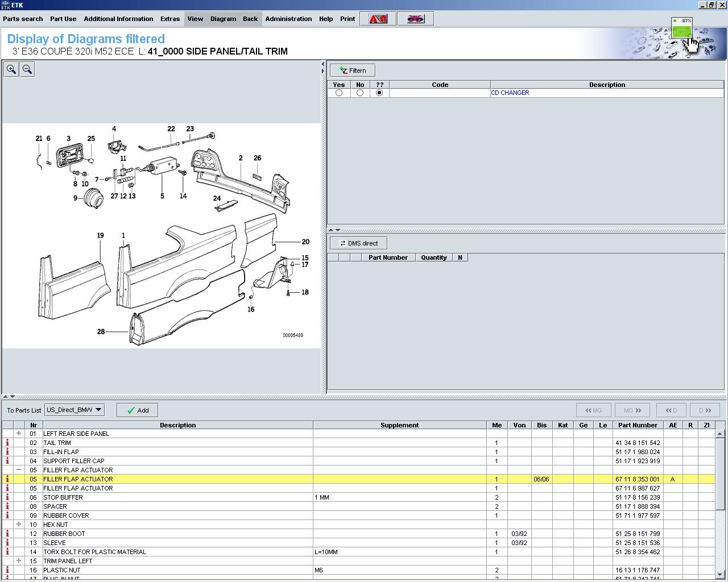
Task: Select TORX BOLT FOR PLASTIC MATERIAL description
Action: 95,552
